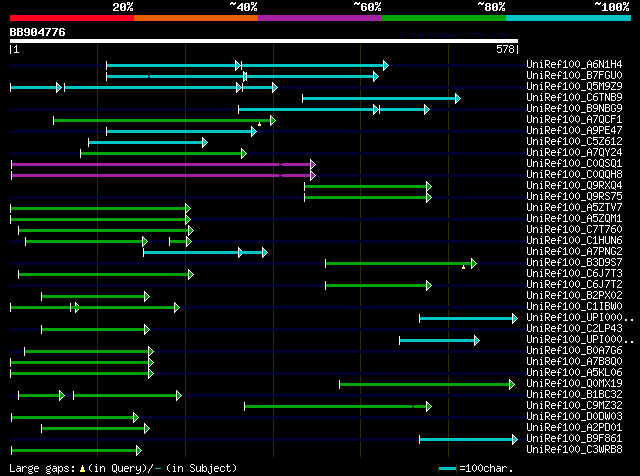Click the UniRef100_B9F861 label
The width and height of the screenshot is (640, 476).
pos(574,439)
